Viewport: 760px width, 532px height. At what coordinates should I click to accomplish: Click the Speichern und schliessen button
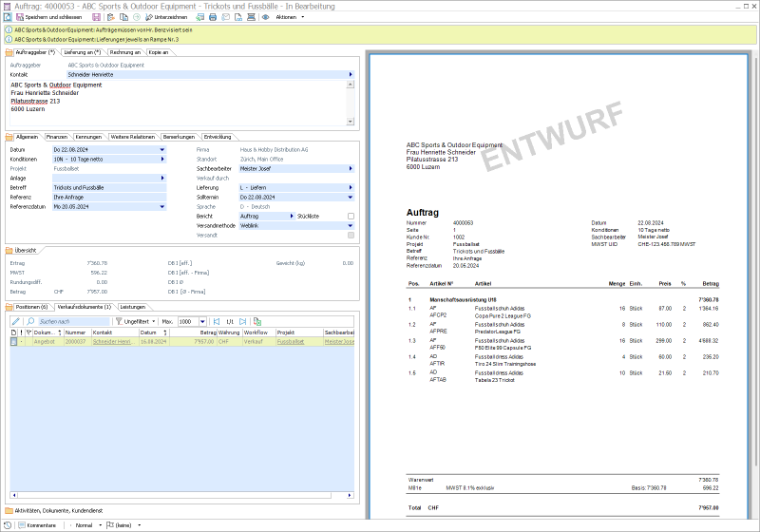49,17
